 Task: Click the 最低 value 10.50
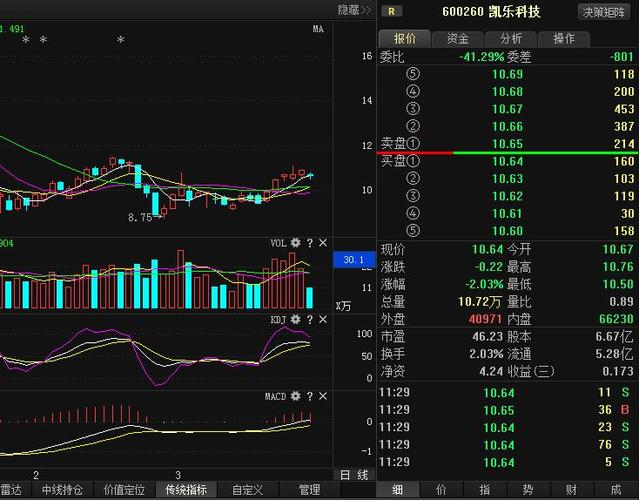pyautogui.click(x=618, y=284)
